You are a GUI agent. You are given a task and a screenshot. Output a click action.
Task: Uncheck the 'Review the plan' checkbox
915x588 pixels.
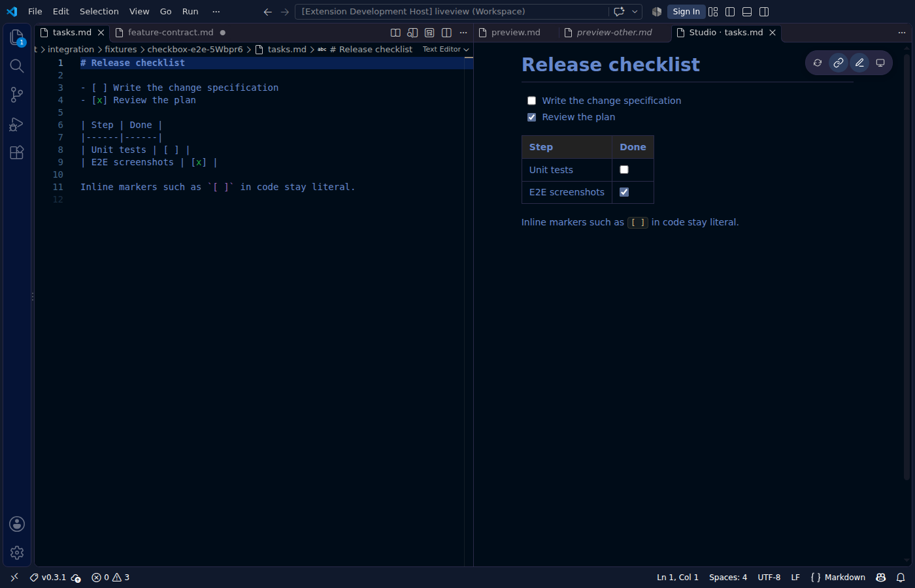pyautogui.click(x=531, y=117)
